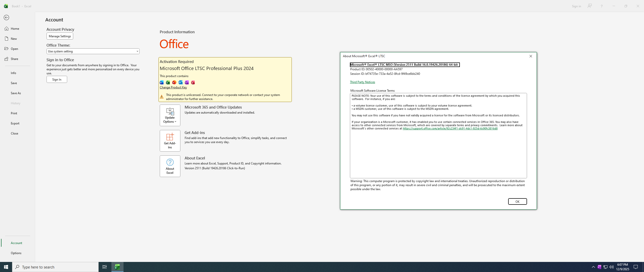Click the PowerPoint app icon
The height and width of the screenshot is (272, 644).
pyautogui.click(x=174, y=82)
